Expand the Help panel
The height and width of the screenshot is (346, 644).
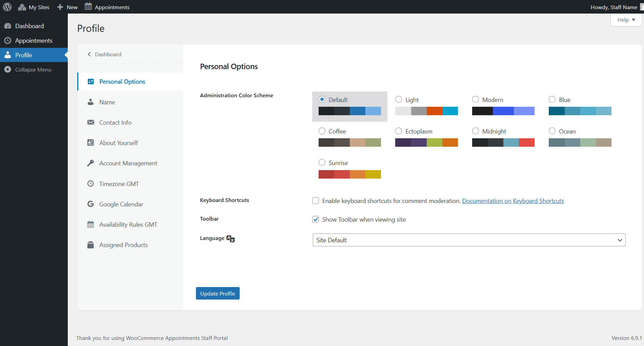[x=625, y=20]
